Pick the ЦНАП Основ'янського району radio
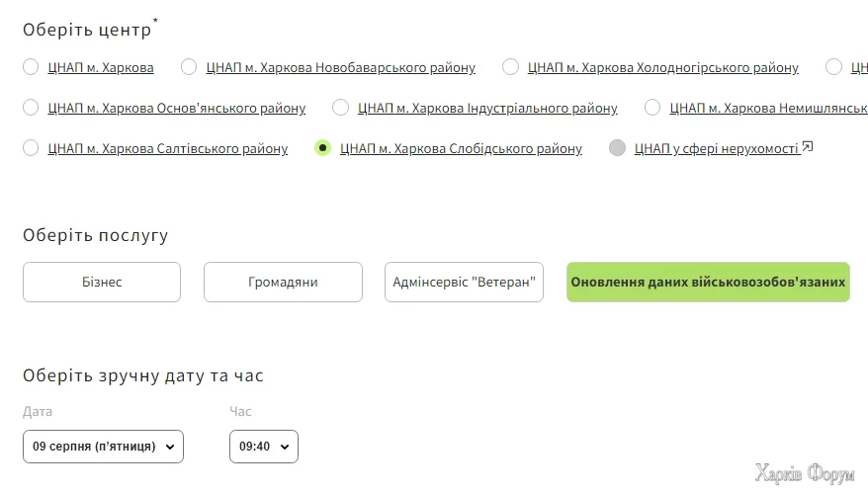The height and width of the screenshot is (493, 868). (x=31, y=108)
